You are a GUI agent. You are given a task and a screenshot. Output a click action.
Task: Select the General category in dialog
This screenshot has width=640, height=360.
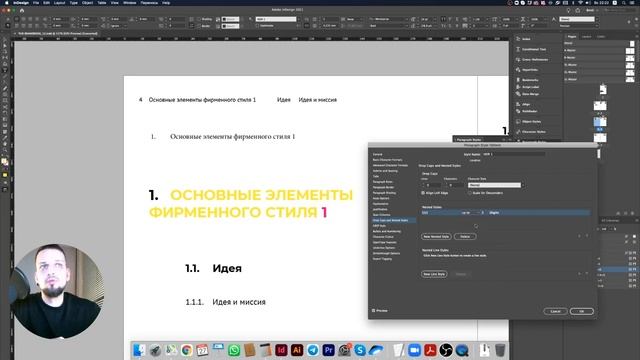pyautogui.click(x=378, y=154)
